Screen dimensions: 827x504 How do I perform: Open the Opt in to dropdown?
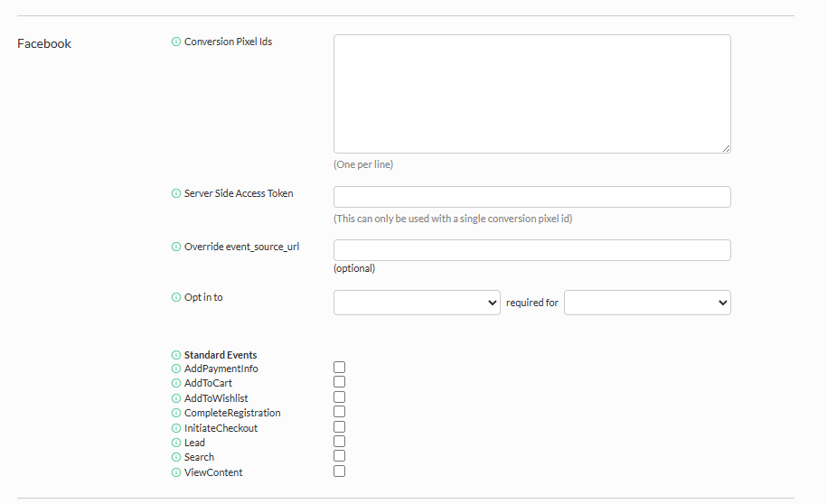pyautogui.click(x=417, y=303)
